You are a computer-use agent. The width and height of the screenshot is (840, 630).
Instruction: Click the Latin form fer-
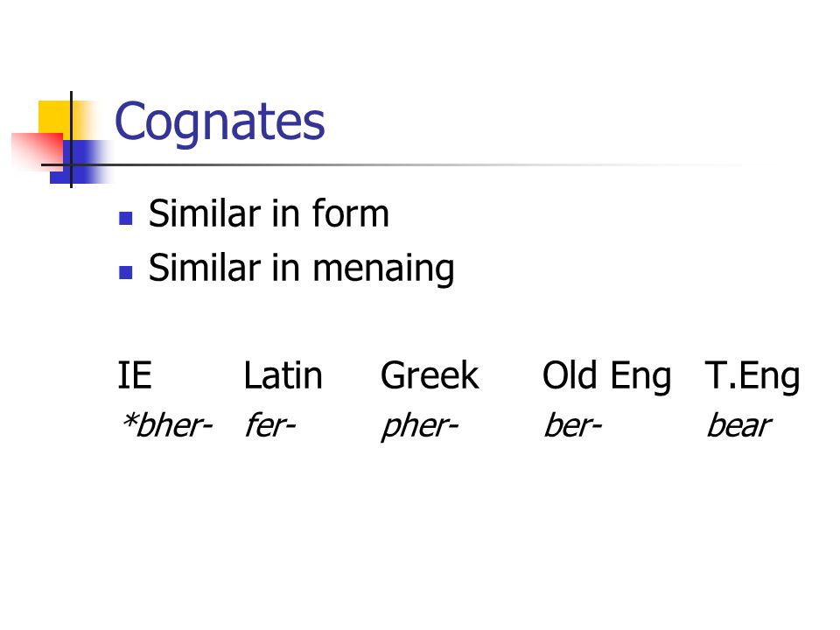pyautogui.click(x=270, y=425)
